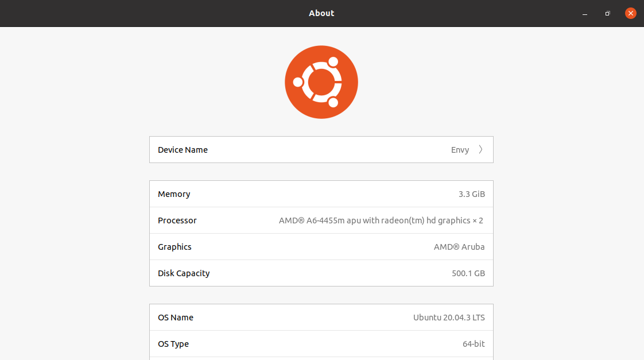Click the About title in header bar
This screenshot has height=360, width=644.
point(321,13)
